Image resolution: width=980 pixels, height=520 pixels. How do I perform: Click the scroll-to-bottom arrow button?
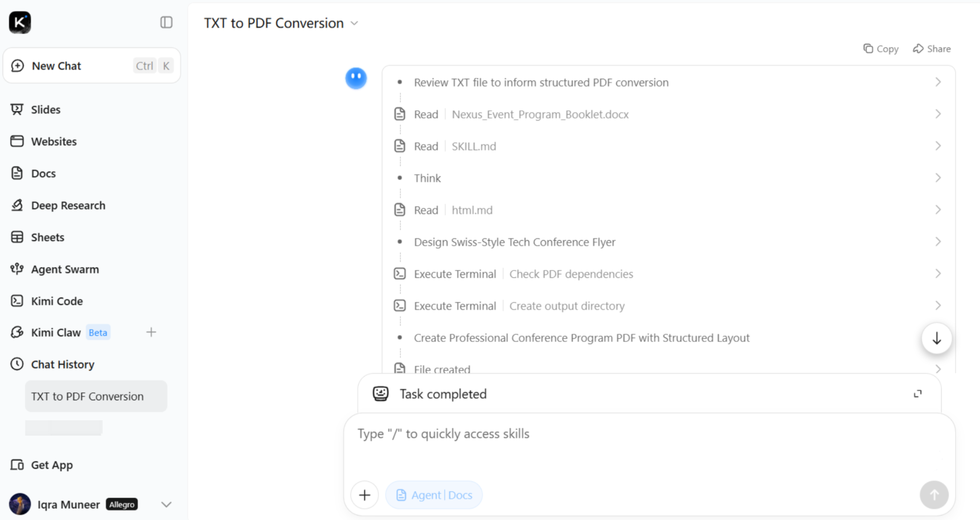pos(937,338)
